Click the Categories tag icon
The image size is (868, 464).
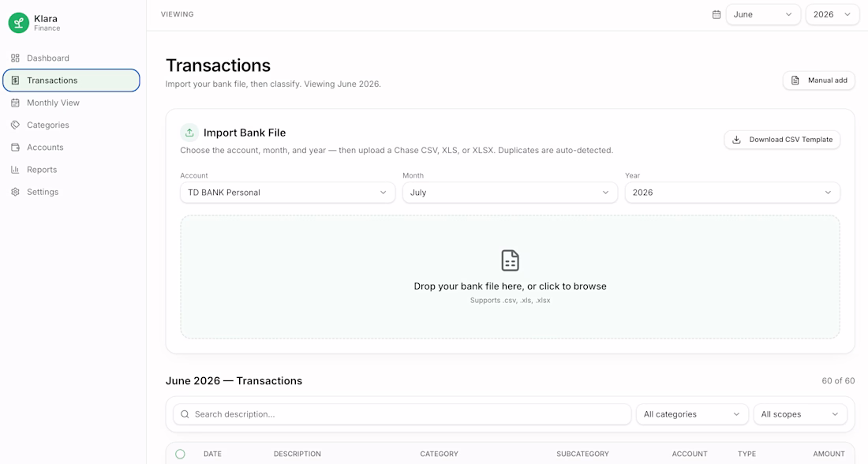(15, 125)
